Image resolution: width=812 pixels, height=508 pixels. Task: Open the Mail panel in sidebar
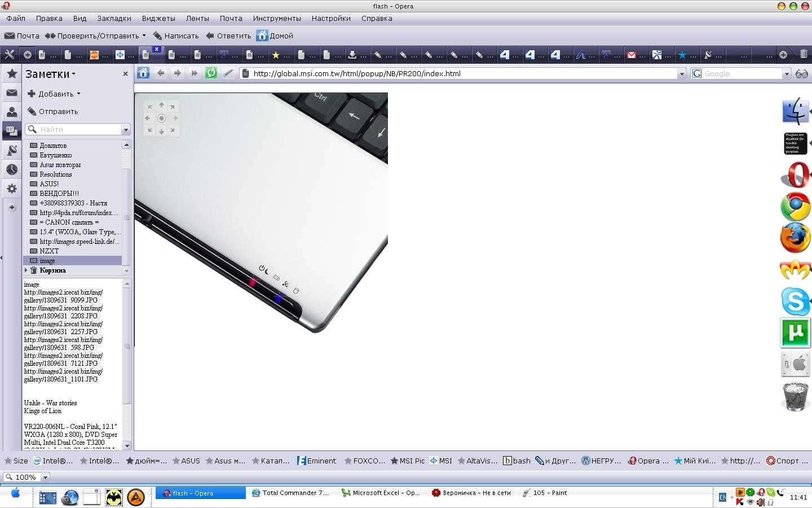[x=12, y=93]
